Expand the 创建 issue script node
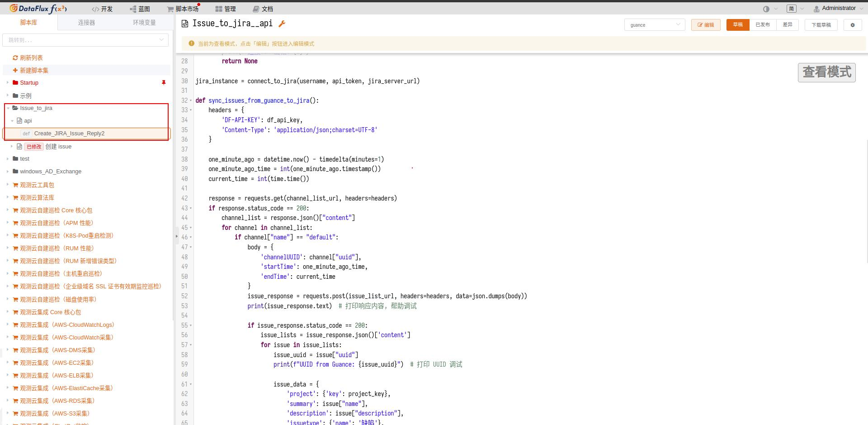The width and height of the screenshot is (868, 425). pyautogui.click(x=12, y=146)
